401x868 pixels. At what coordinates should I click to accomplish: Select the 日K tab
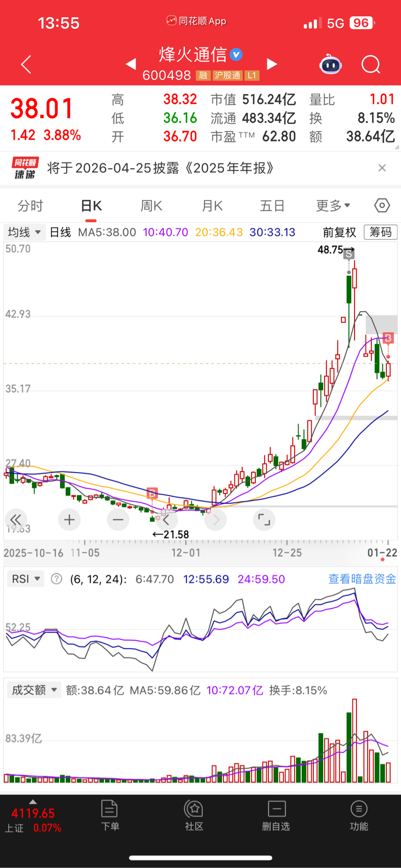(x=91, y=206)
